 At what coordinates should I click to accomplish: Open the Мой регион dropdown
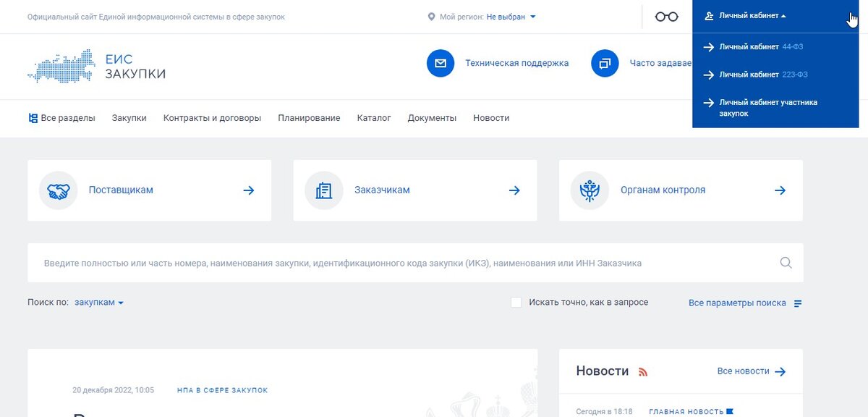506,16
